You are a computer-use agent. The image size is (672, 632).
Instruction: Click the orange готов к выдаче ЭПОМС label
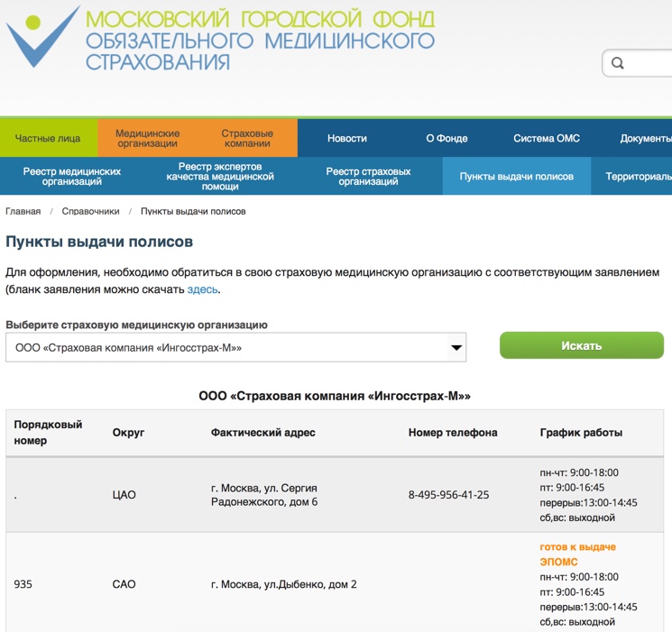pos(577,554)
